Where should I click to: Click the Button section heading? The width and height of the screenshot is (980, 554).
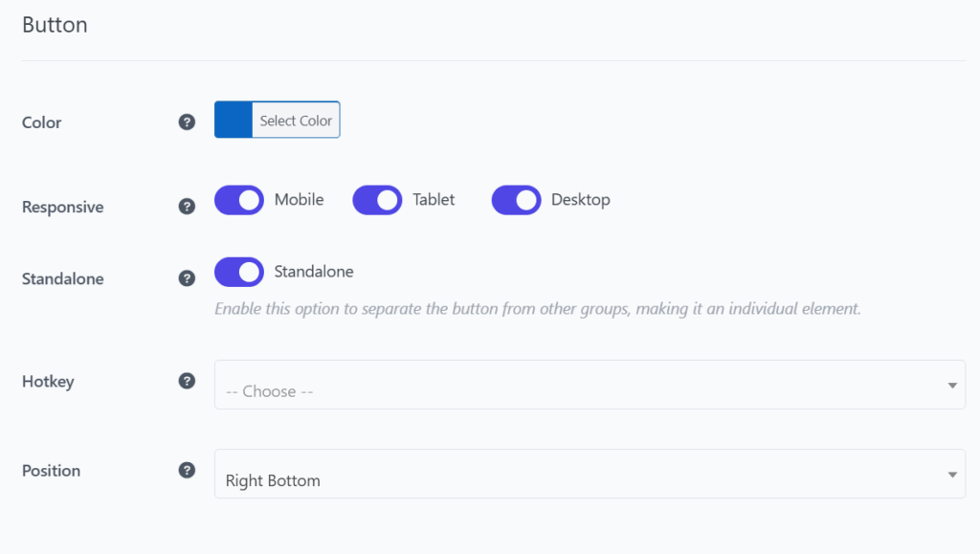[x=55, y=25]
